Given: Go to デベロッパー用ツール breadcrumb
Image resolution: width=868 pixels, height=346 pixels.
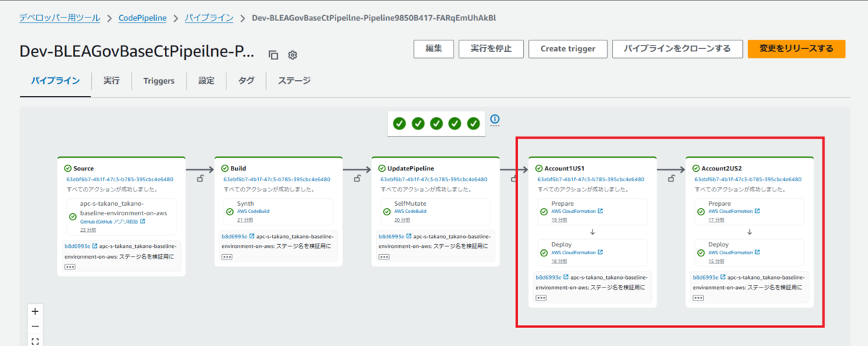Looking at the screenshot, I should point(60,17).
